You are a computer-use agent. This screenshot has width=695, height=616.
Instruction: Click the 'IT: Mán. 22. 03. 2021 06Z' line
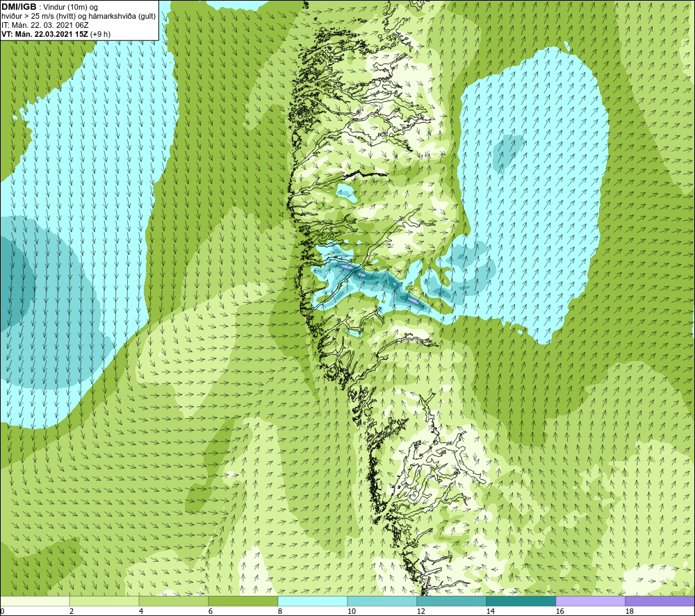(44, 25)
